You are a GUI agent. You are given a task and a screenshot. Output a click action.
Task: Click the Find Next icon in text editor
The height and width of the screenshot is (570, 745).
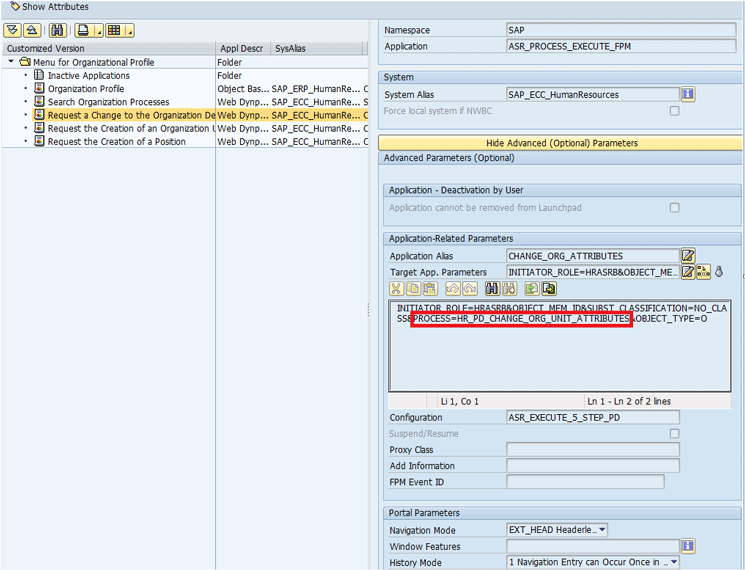pyautogui.click(x=509, y=288)
